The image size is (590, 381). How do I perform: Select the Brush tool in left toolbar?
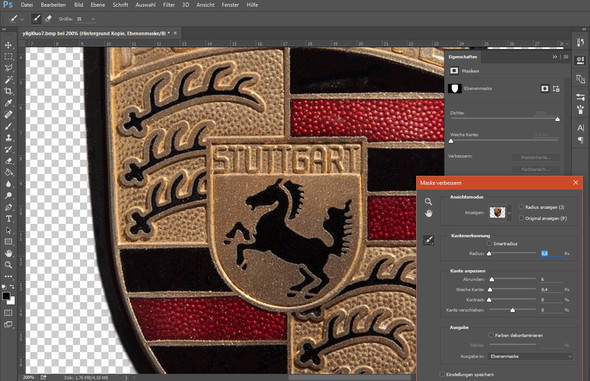click(8, 126)
